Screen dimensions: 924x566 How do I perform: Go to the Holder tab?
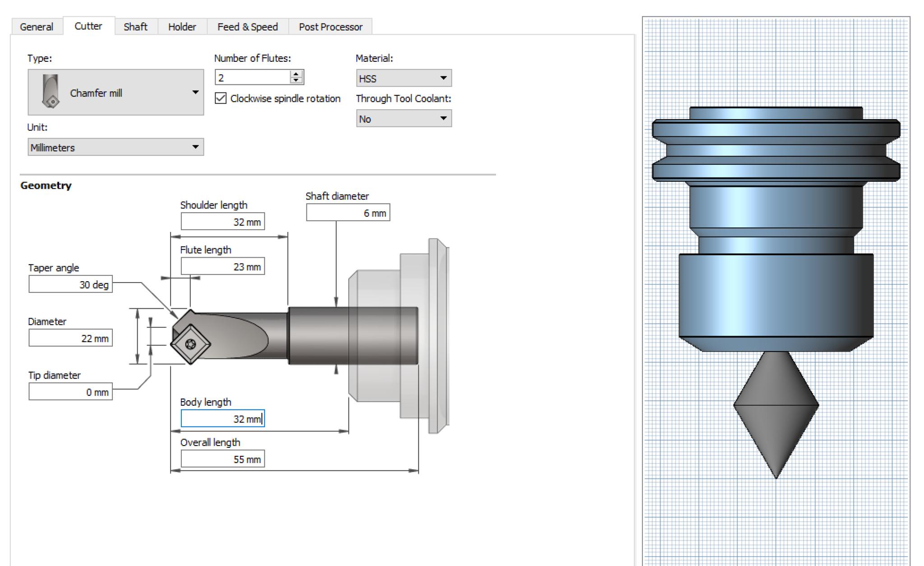[182, 27]
